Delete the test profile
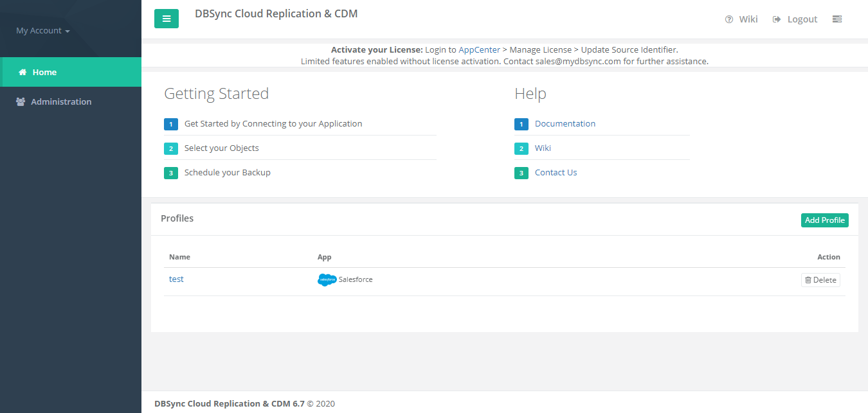Image resolution: width=868 pixels, height=413 pixels. coord(820,280)
